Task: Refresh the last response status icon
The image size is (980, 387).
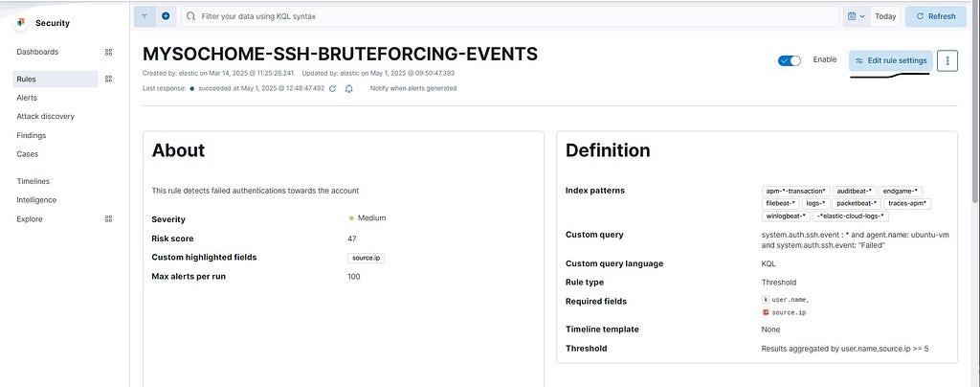Action: pyautogui.click(x=332, y=89)
